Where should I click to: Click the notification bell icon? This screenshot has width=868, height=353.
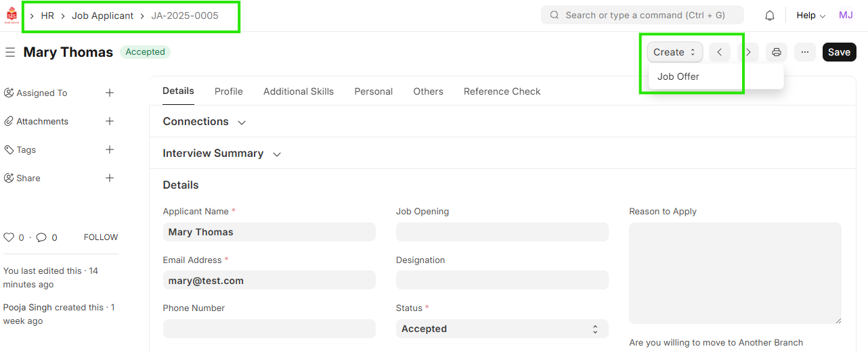click(x=770, y=16)
